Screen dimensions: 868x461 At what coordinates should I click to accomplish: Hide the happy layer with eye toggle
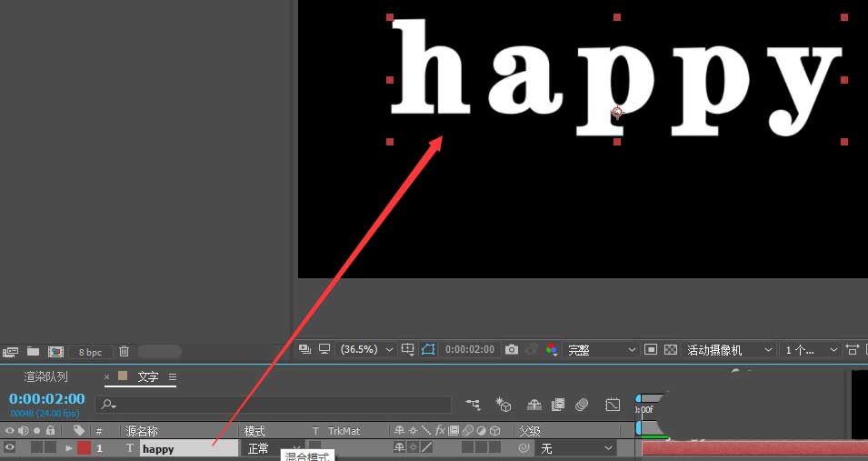(x=10, y=447)
